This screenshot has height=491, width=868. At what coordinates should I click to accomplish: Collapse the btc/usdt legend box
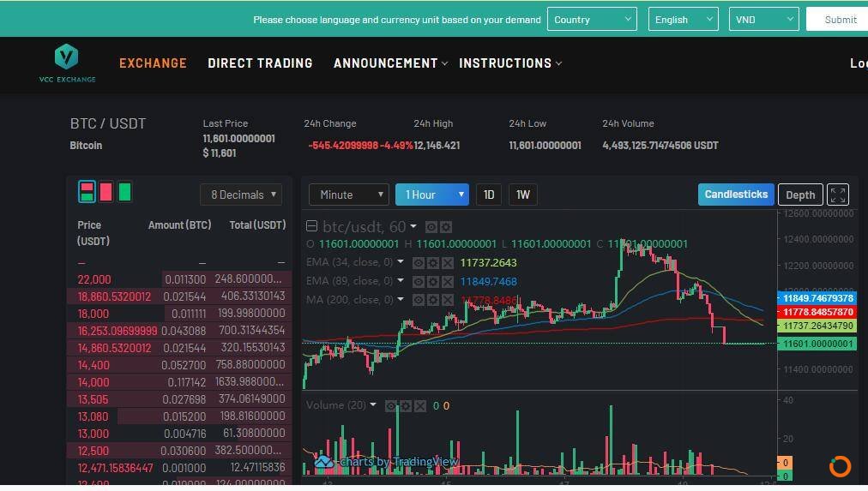pyautogui.click(x=311, y=226)
